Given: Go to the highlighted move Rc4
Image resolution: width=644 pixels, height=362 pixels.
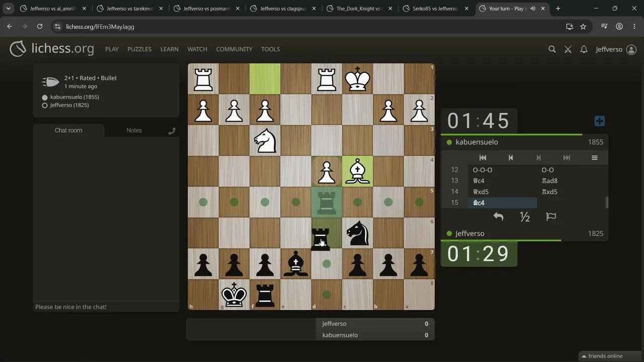Looking at the screenshot, I should [503, 203].
